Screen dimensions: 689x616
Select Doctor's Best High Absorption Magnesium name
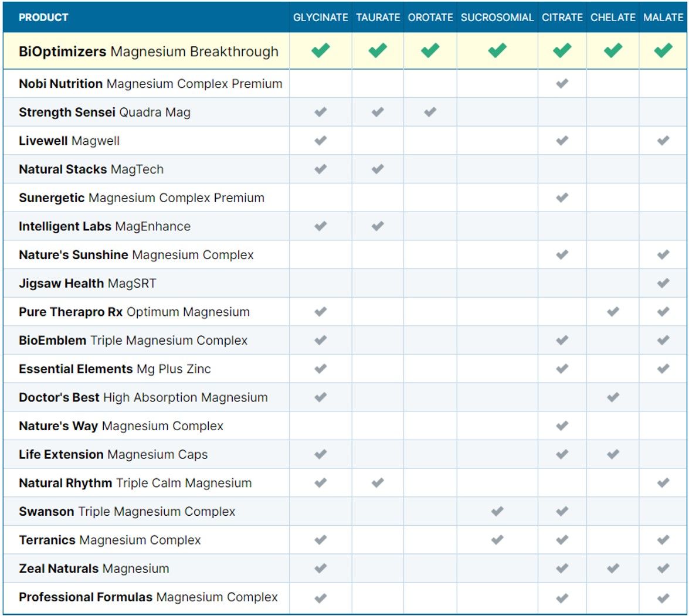click(143, 398)
